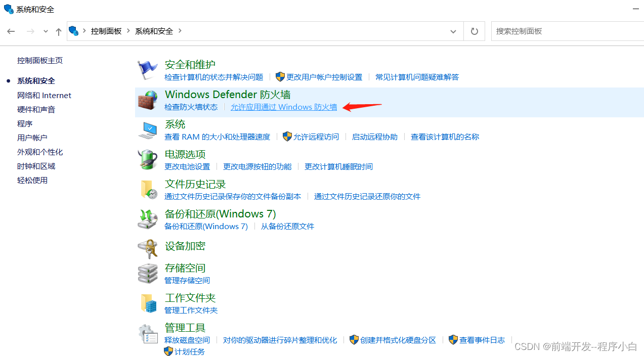Screen dimensions: 644x356
Task: Click the search control panel box
Action: pyautogui.click(x=567, y=31)
